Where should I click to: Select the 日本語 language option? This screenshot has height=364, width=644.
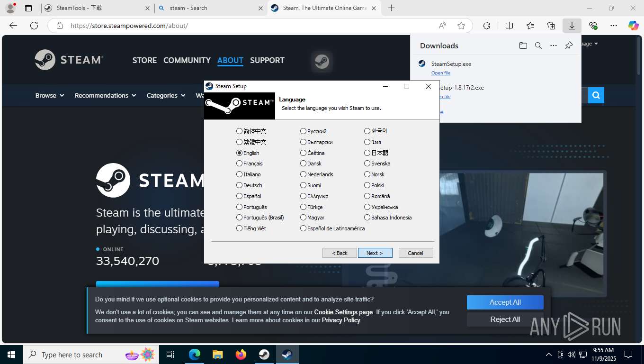coord(376,153)
